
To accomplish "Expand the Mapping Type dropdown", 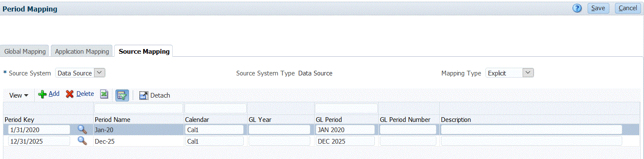I will (x=528, y=73).
